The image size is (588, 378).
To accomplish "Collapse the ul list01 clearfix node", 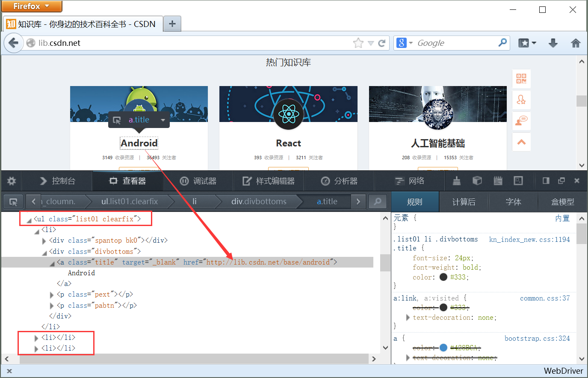I will (29, 220).
